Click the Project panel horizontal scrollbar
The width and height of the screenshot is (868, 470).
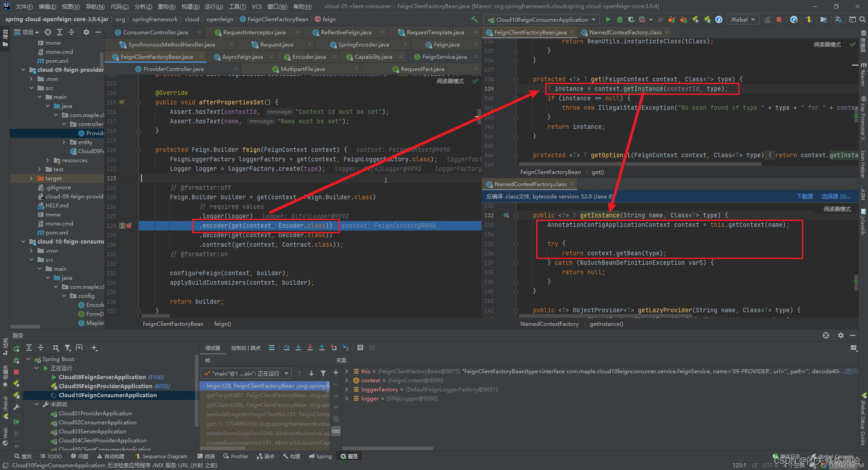25,326
